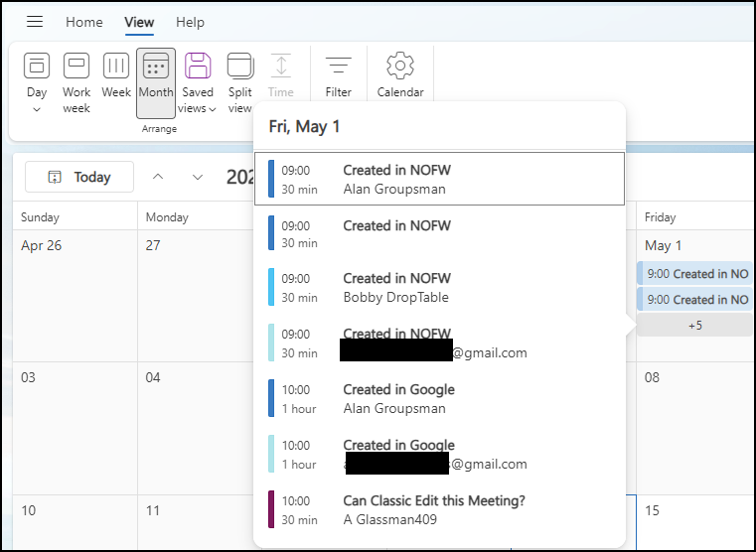Open the Help ribbon tab
Viewport: 756px width, 552px height.
tap(190, 22)
